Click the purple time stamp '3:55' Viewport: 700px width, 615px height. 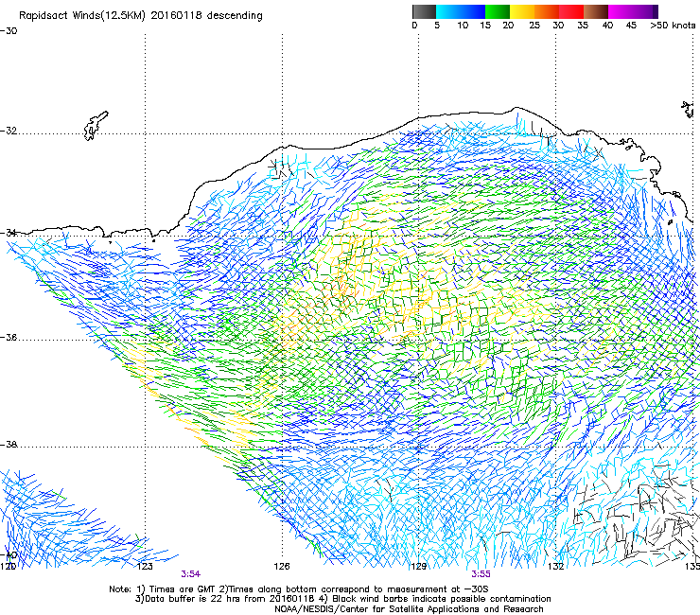pyautogui.click(x=481, y=574)
